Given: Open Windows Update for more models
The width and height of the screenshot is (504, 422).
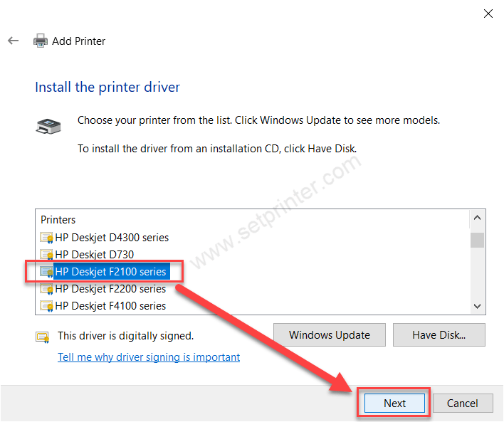Looking at the screenshot, I should pyautogui.click(x=330, y=335).
